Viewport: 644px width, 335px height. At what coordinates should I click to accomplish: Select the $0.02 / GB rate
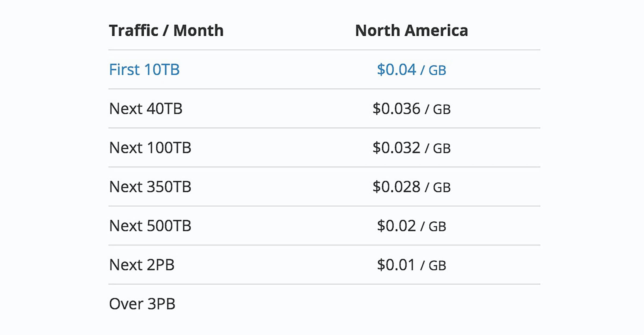coord(411,226)
